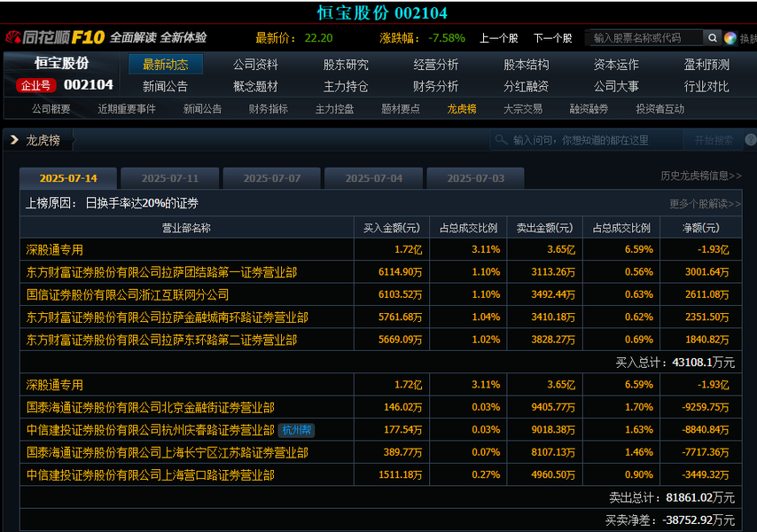
Task: Switch to the 2025-07-03 date tab
Action: coord(475,178)
